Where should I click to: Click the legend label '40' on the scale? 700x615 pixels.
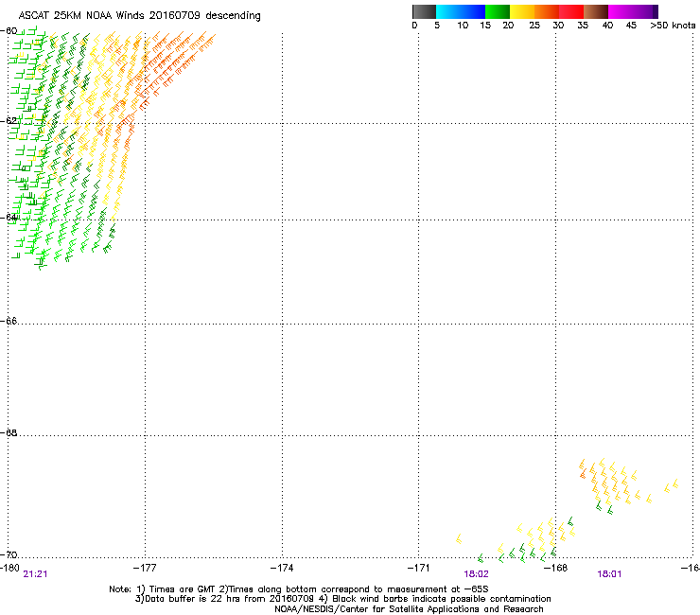607,26
